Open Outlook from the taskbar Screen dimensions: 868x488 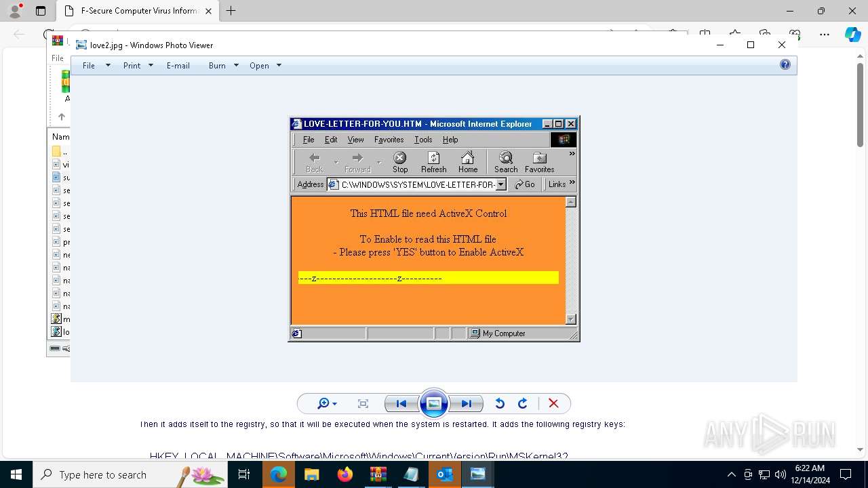point(444,474)
